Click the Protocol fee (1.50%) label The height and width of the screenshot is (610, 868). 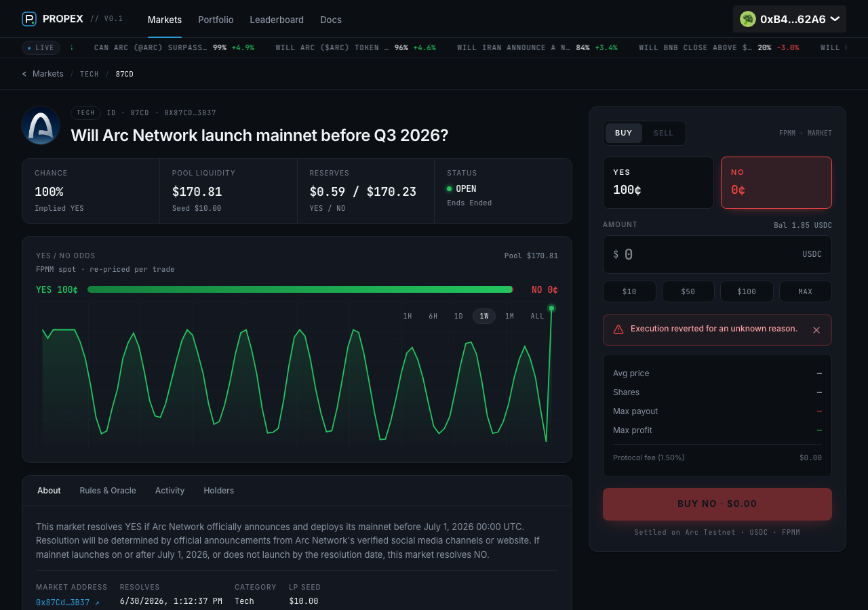tap(649, 457)
